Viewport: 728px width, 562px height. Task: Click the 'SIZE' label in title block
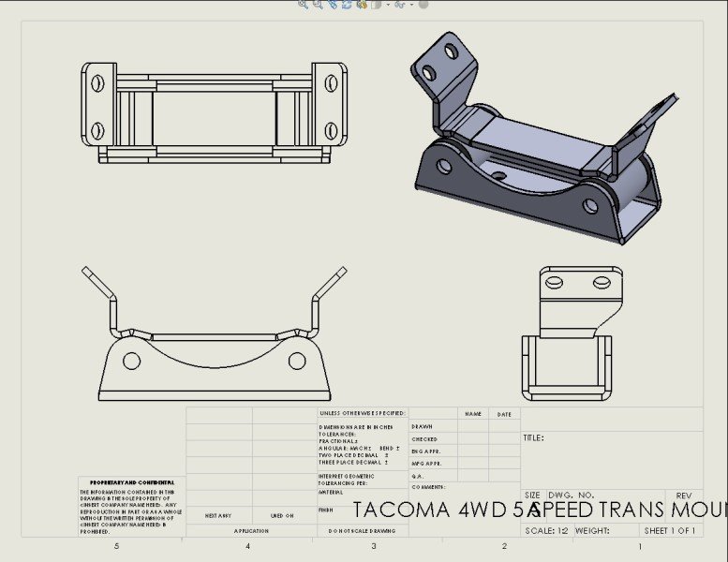pos(532,495)
